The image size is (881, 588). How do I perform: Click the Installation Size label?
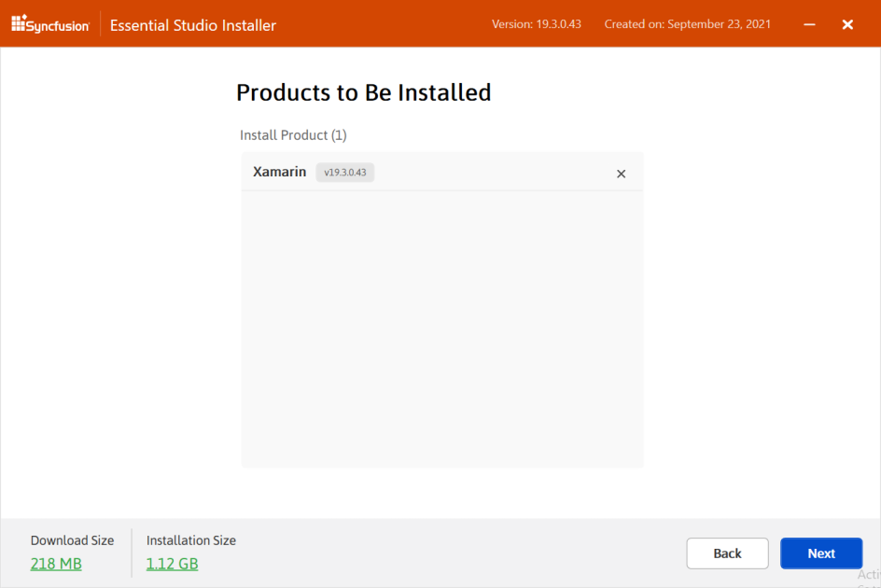pos(191,540)
